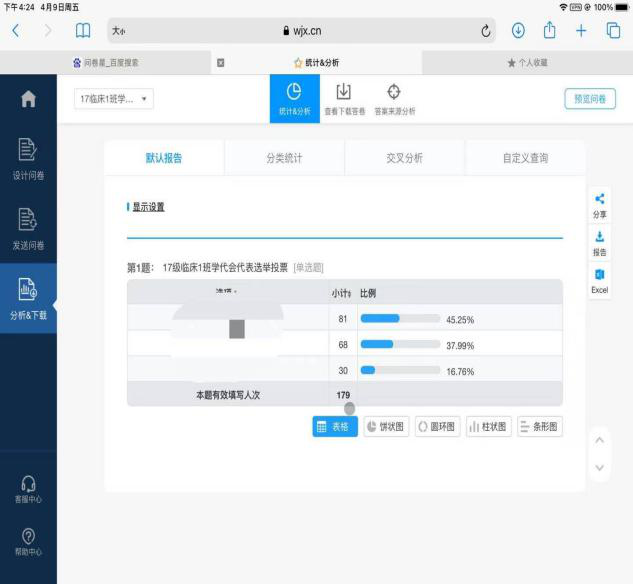This screenshot has width=633, height=584.
Task: Open 答案来源分析 in the top toolbar
Action: [394, 99]
